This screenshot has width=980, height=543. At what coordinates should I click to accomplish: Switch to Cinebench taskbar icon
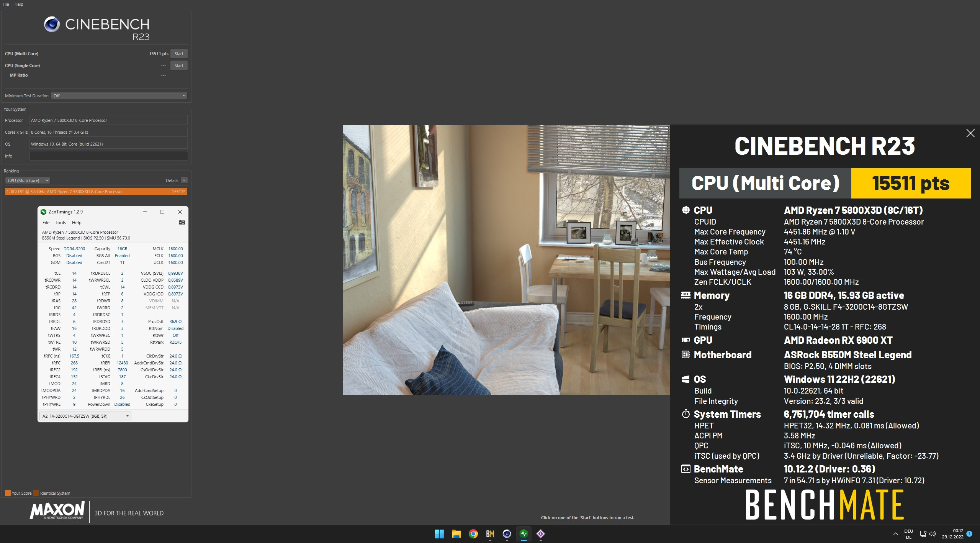[507, 533]
